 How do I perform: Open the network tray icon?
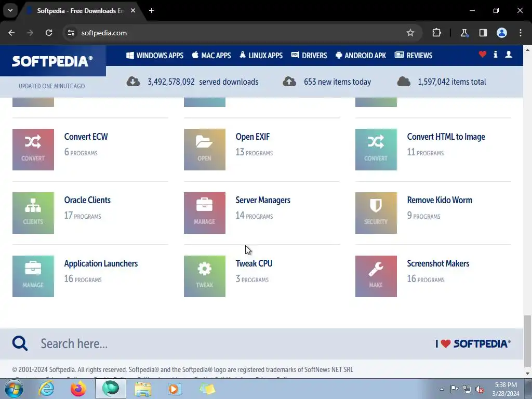click(x=467, y=389)
